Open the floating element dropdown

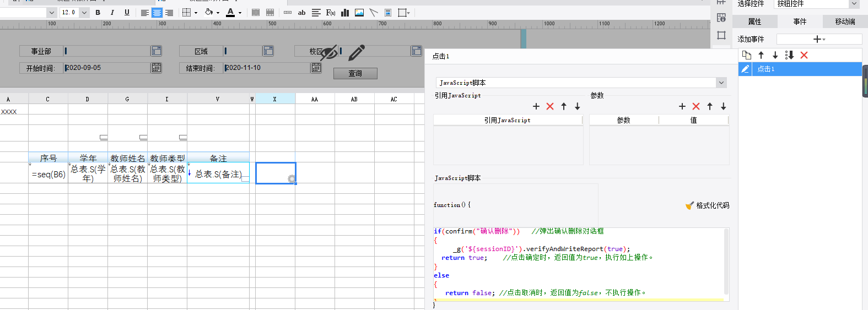(404, 12)
